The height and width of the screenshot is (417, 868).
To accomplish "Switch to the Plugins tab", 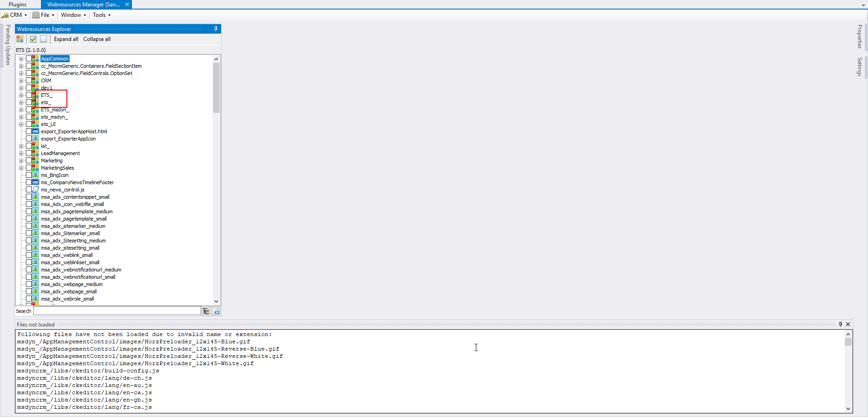I will (17, 5).
